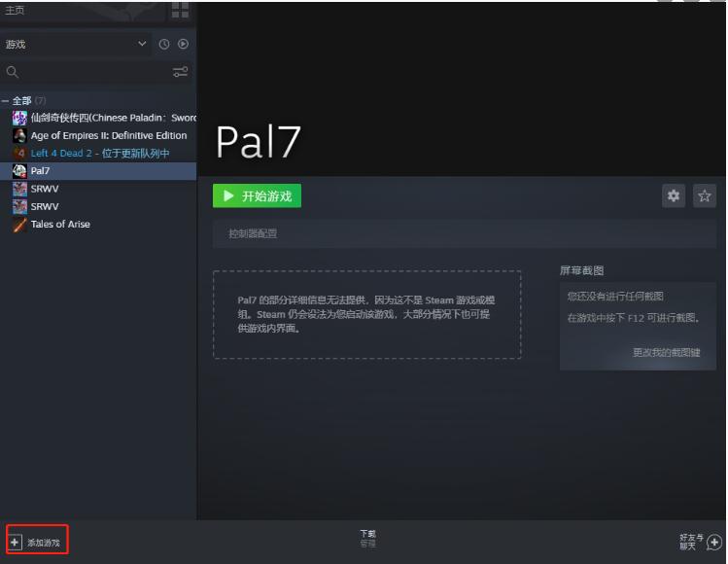Click the Age of Empires II icon
This screenshot has height=564, width=728.
(x=19, y=136)
